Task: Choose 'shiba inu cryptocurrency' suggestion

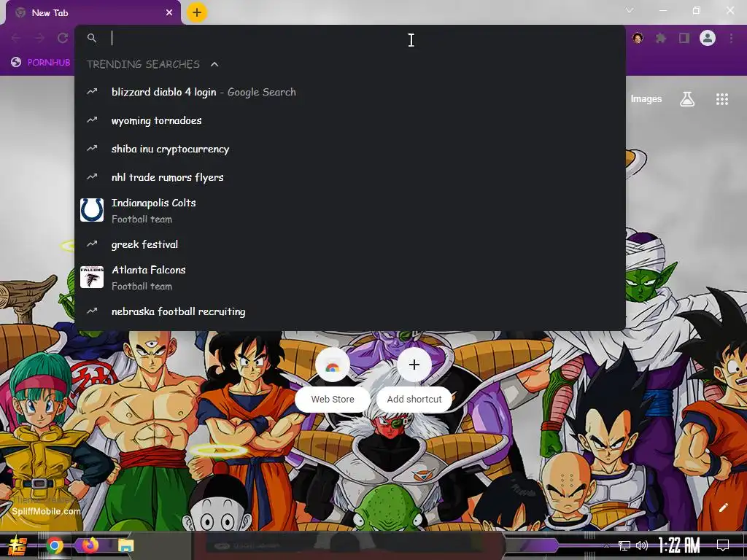Action: coord(349,149)
